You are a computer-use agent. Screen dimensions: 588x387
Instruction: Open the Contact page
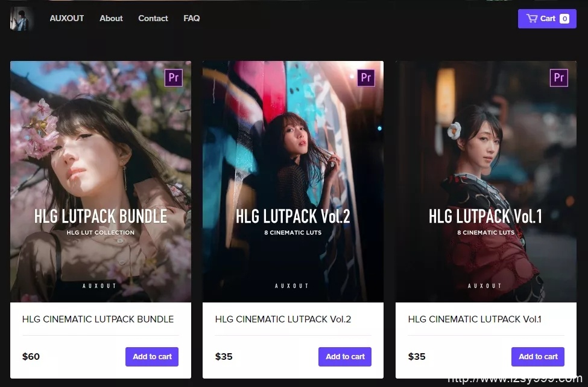pos(153,18)
